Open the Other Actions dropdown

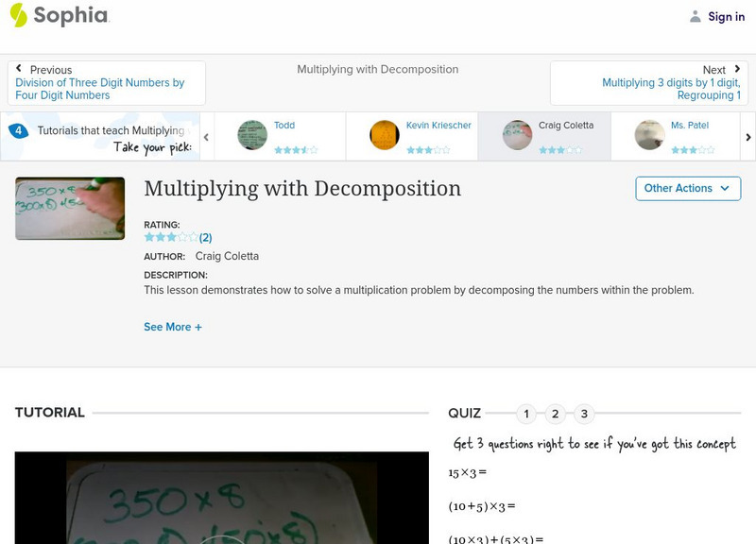686,188
